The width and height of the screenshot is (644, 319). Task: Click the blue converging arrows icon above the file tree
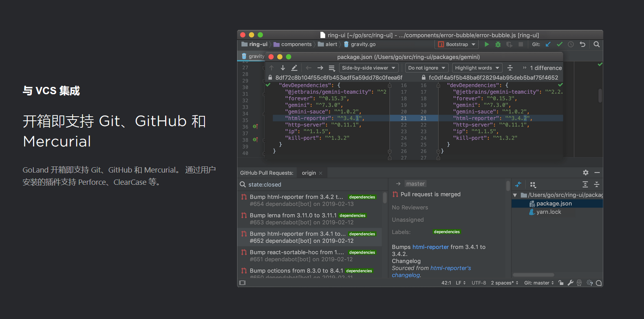tap(518, 184)
